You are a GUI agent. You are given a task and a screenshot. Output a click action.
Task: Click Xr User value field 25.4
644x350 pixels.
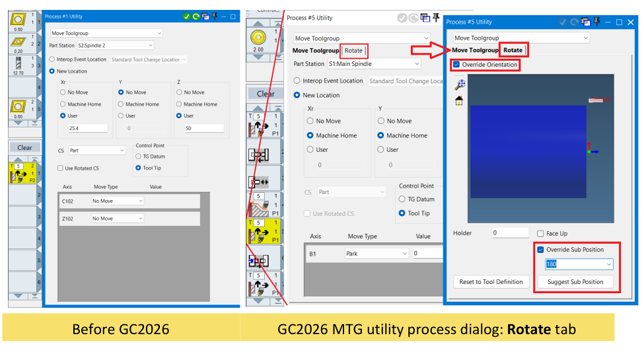point(88,128)
